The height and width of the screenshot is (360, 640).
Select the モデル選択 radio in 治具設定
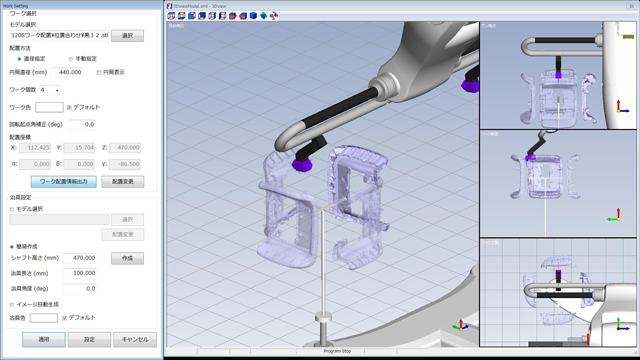[12, 209]
